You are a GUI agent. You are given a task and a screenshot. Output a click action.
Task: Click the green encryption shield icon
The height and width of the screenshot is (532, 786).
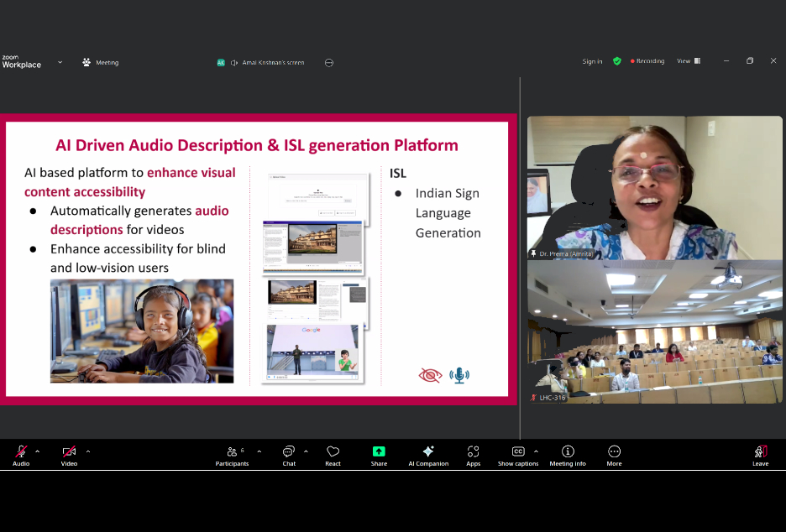617,61
